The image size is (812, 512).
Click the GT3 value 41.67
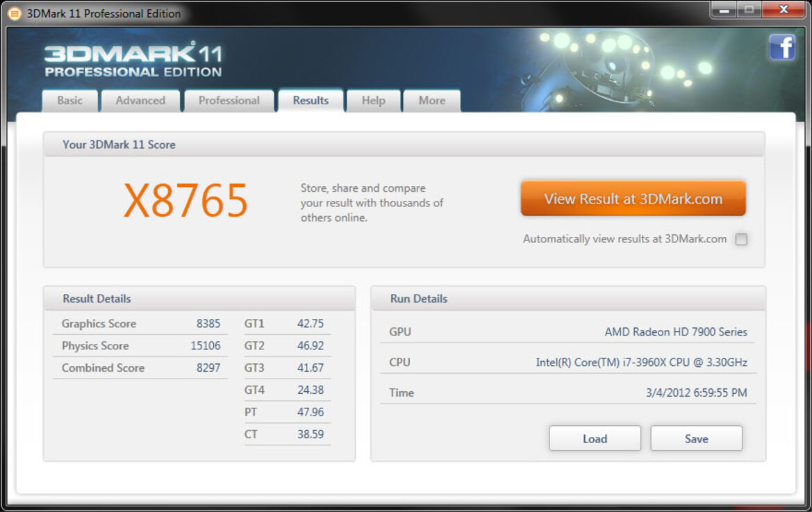[310, 368]
